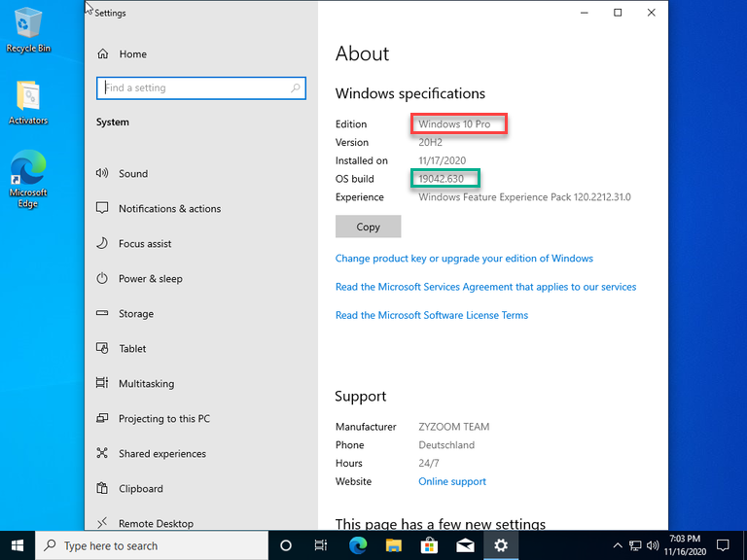Click taskbar Type here to search box

(152, 545)
